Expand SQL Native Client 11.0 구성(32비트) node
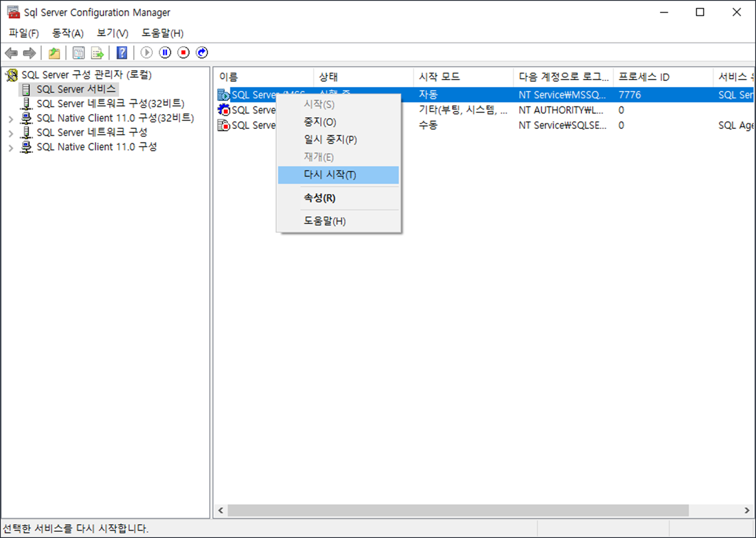 coord(11,119)
